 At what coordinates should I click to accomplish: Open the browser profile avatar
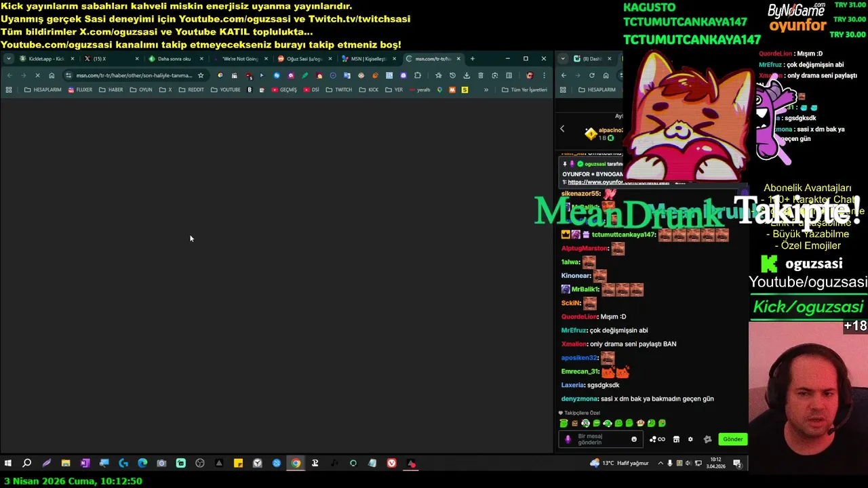[530, 75]
